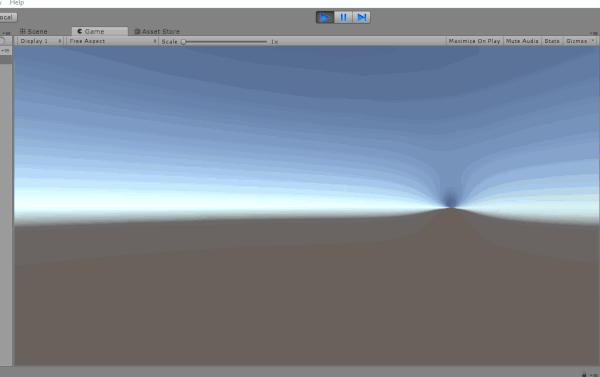Screen dimensions: 600x377
Task: Expand the Gizmos dropdown arrow
Action: (593, 41)
